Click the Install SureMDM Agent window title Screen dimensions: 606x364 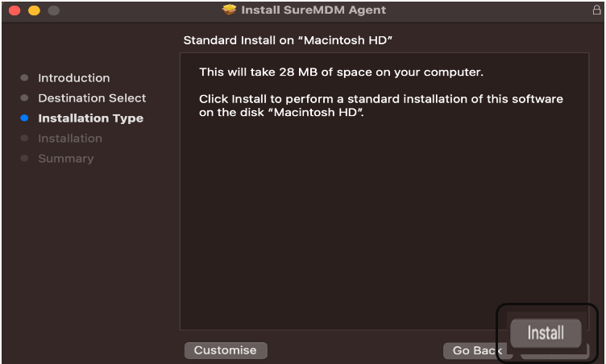click(x=313, y=10)
